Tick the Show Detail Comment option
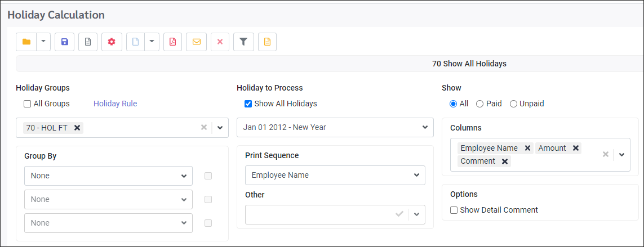Screen dimensions: 644x247 pos(454,210)
